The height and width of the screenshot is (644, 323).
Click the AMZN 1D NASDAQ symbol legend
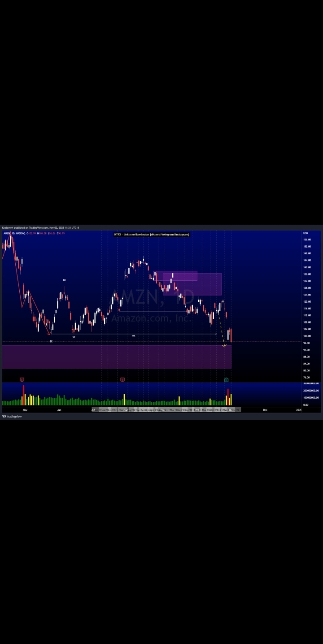[14, 233]
